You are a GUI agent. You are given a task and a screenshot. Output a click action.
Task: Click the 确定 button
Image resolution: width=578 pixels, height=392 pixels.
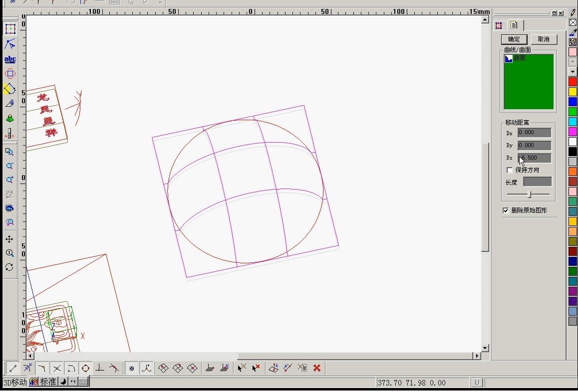pyautogui.click(x=514, y=39)
